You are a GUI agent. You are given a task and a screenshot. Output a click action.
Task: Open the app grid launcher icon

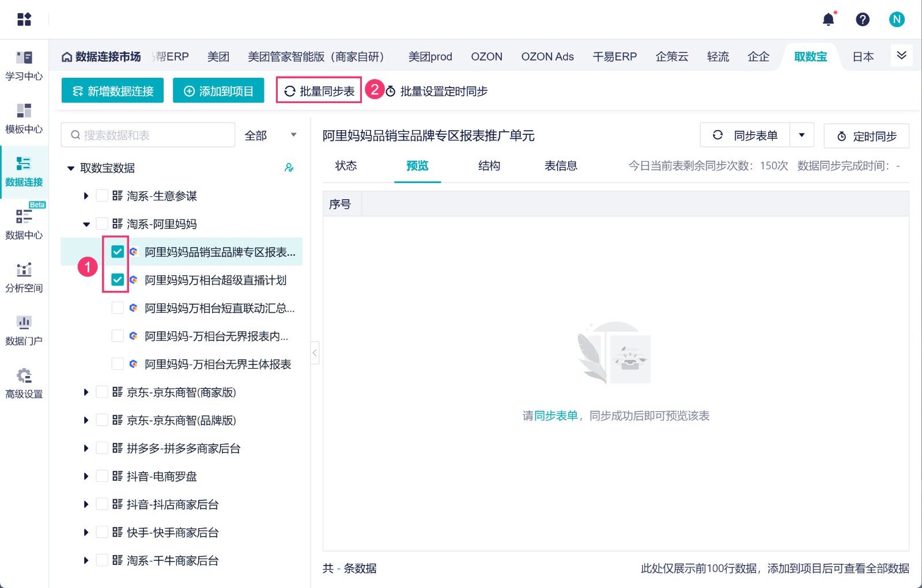tap(24, 20)
